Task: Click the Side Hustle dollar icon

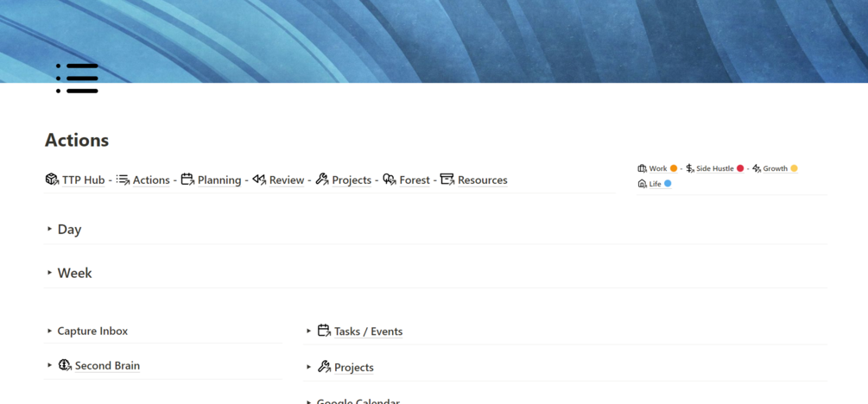Action: pos(690,168)
